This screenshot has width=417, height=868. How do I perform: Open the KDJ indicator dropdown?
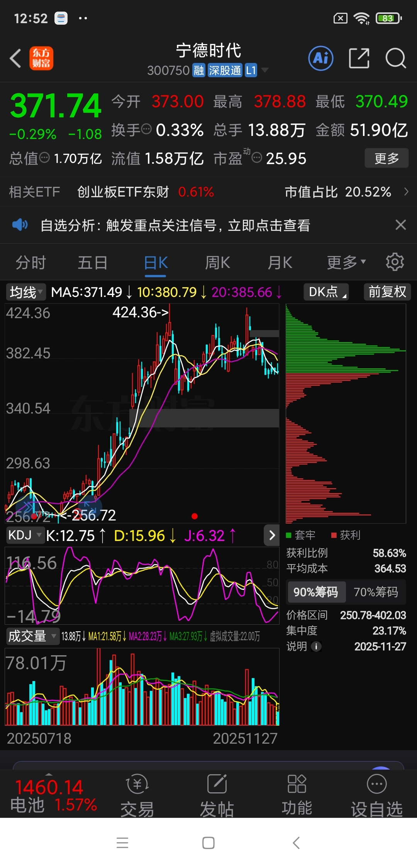25,535
